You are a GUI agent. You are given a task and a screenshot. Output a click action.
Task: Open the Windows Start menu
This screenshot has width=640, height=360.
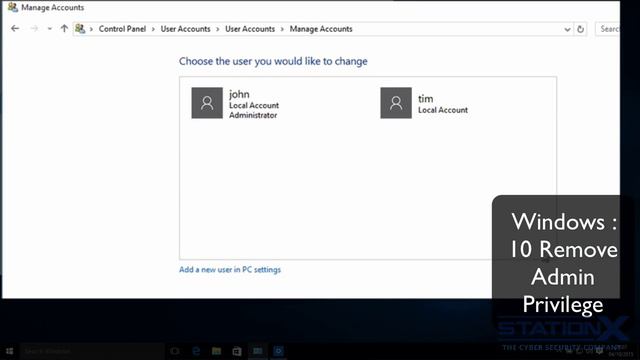pos(9,351)
